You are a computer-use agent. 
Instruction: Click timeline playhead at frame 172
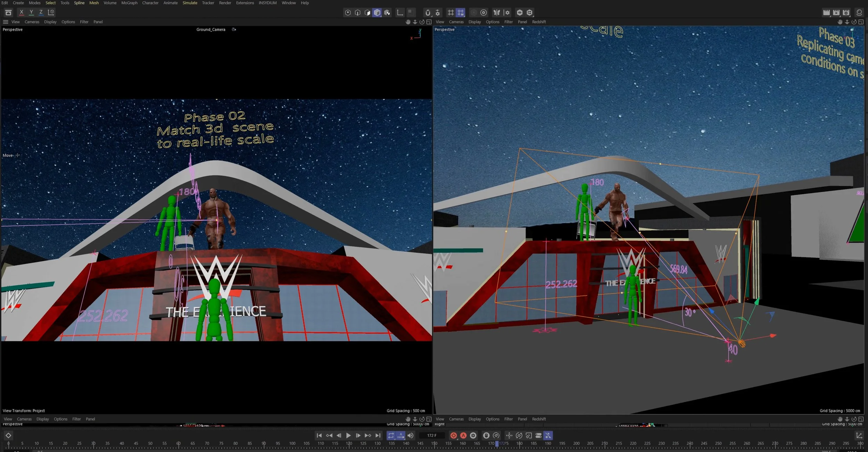tap(497, 444)
